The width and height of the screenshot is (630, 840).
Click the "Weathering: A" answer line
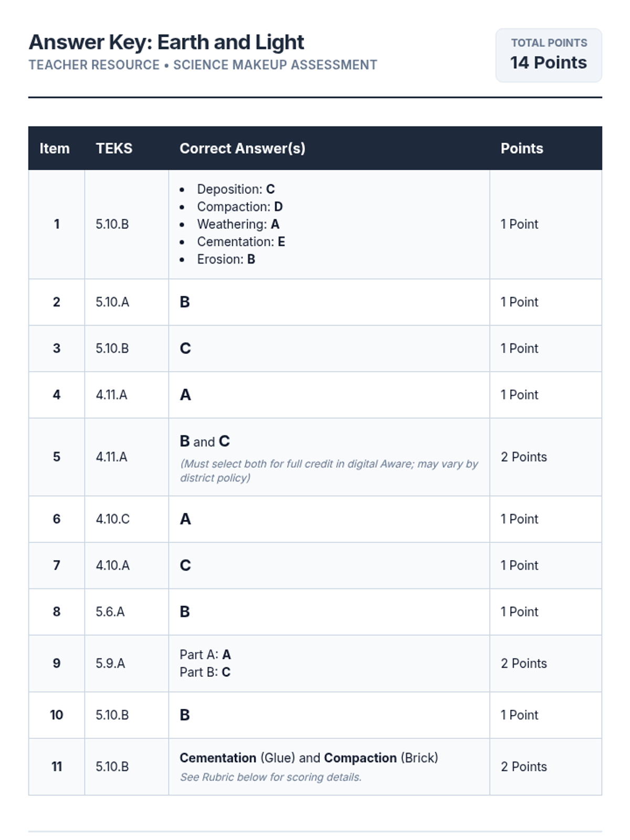[x=238, y=224]
